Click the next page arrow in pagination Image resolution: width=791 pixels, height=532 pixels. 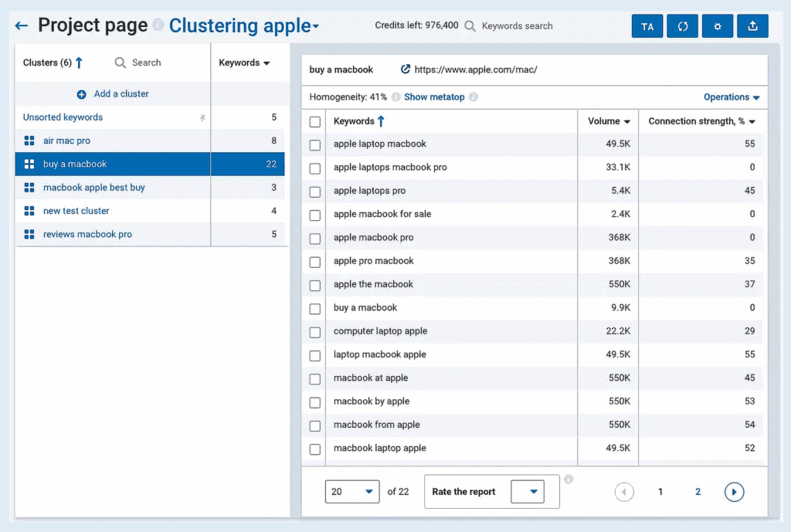point(734,492)
